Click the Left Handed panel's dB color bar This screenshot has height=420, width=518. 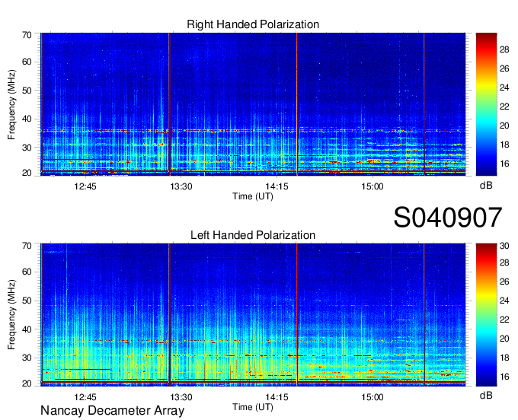click(x=486, y=315)
